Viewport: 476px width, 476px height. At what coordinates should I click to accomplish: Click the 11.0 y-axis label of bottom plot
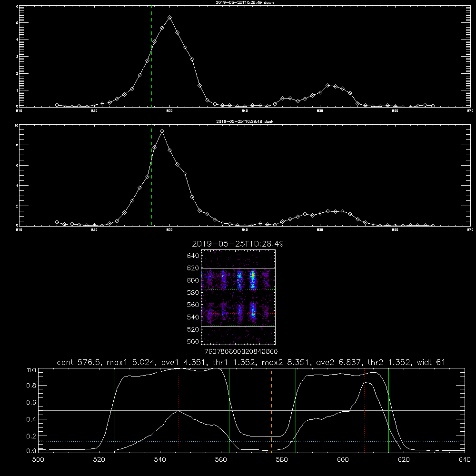31,370
